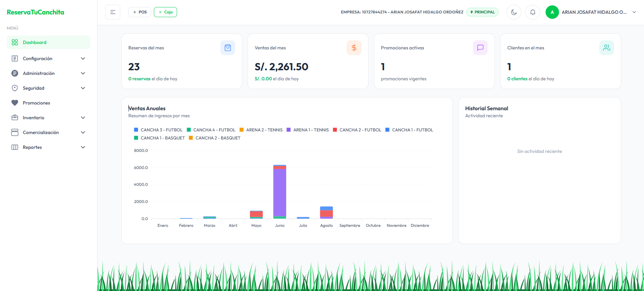Click the Seguridad shield icon
The height and width of the screenshot is (291, 644).
click(15, 88)
